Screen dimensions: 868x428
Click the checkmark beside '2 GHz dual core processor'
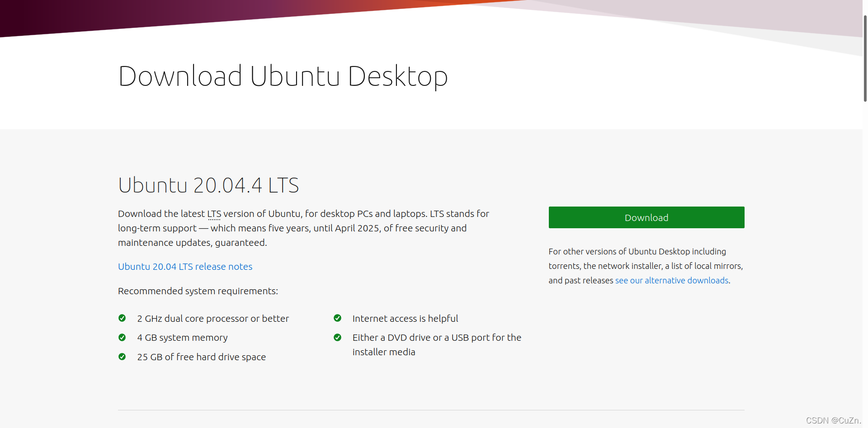(122, 318)
